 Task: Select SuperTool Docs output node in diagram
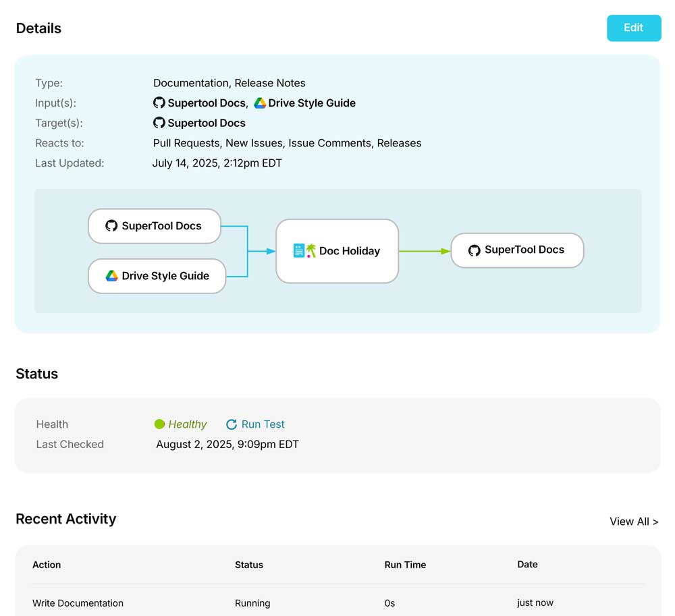pyautogui.click(x=517, y=250)
